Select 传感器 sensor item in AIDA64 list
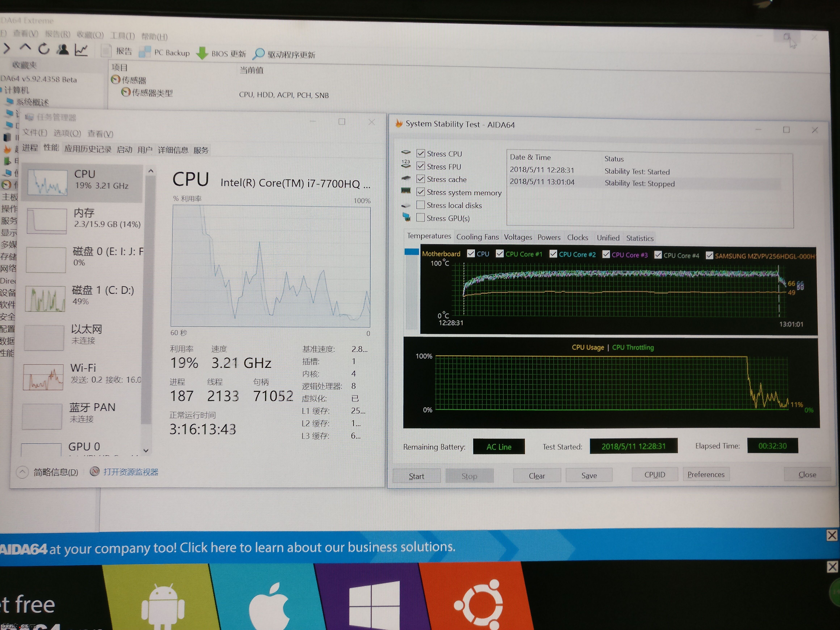Viewport: 840px width, 630px height. click(129, 80)
